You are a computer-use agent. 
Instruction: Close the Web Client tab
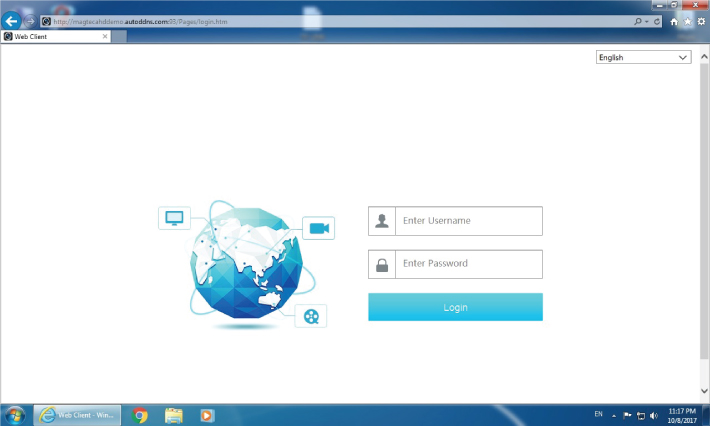point(105,36)
